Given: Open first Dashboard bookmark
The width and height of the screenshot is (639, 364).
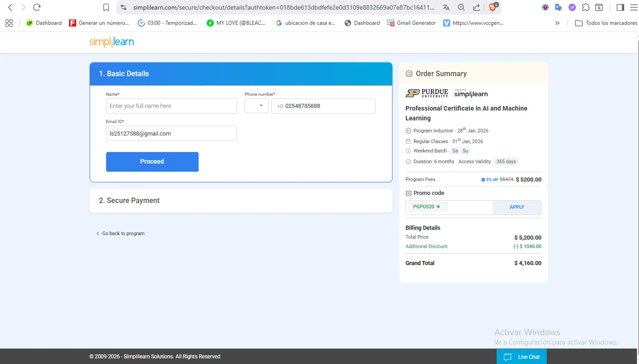Looking at the screenshot, I should [44, 23].
